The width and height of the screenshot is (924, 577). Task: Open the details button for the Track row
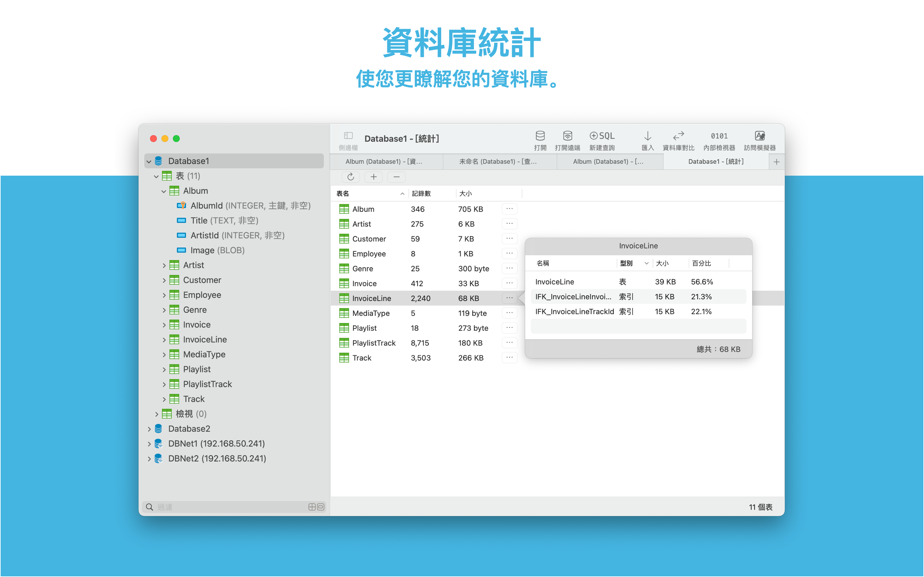(x=509, y=358)
